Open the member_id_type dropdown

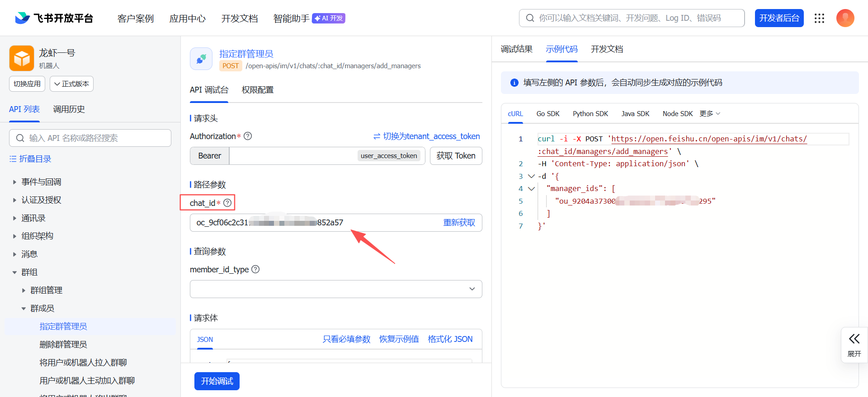[336, 289]
